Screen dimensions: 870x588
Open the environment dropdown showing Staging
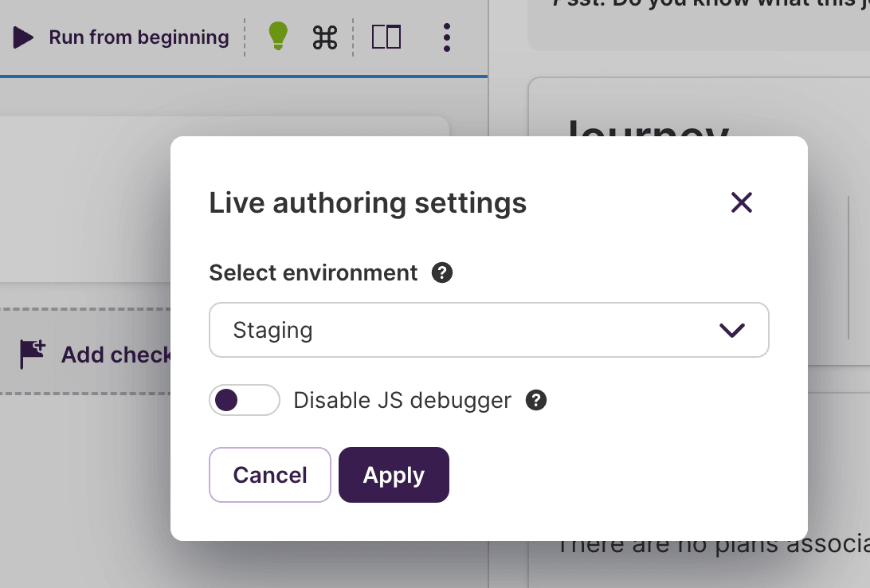[489, 330]
